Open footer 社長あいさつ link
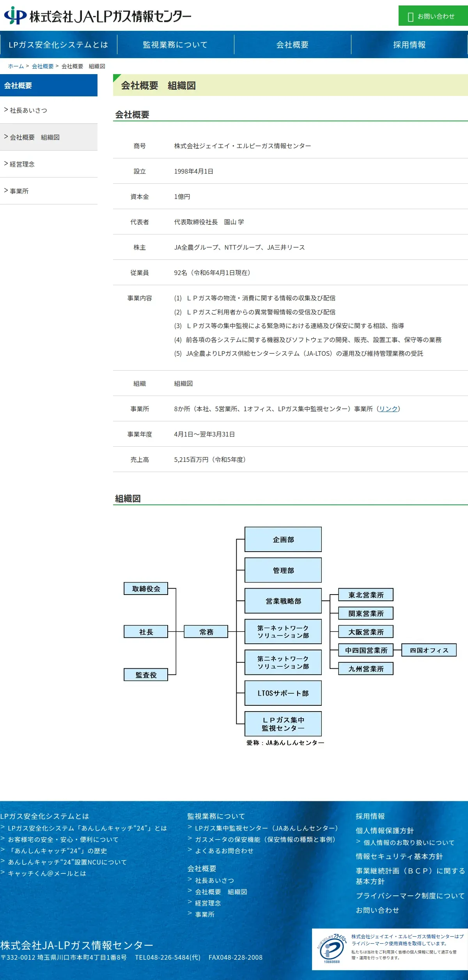 [x=214, y=880]
